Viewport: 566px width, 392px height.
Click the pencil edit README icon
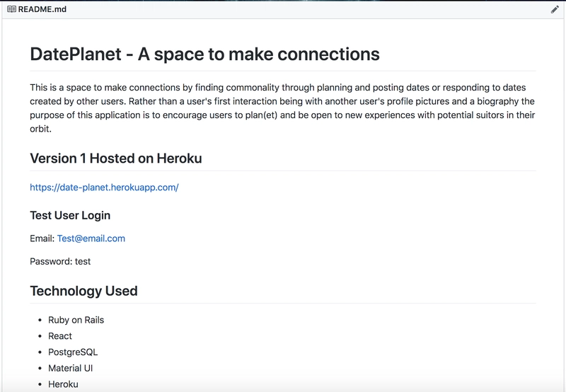coord(555,10)
